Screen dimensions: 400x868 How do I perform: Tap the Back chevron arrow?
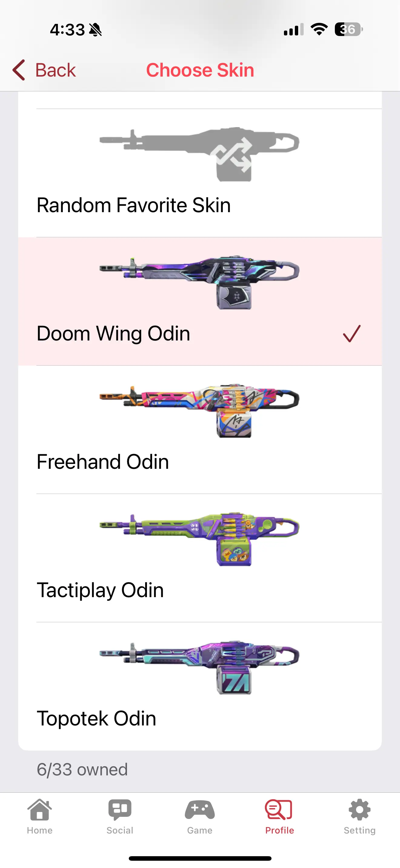tap(18, 70)
